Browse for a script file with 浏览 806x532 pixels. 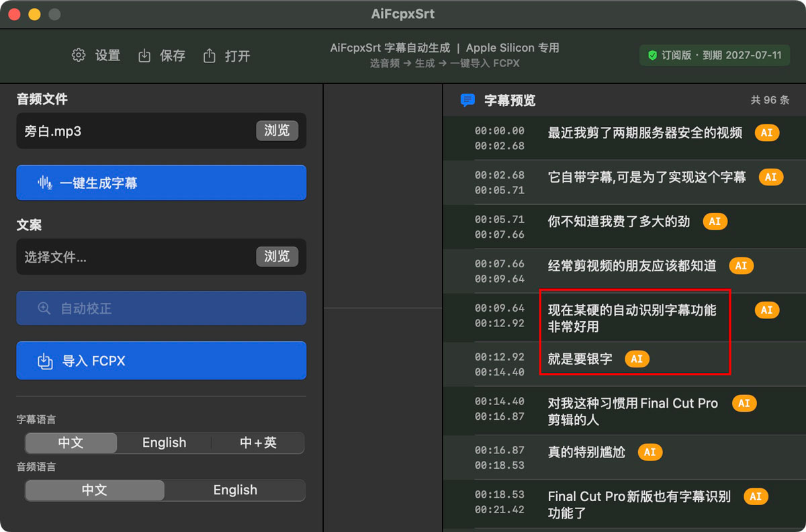tap(277, 257)
